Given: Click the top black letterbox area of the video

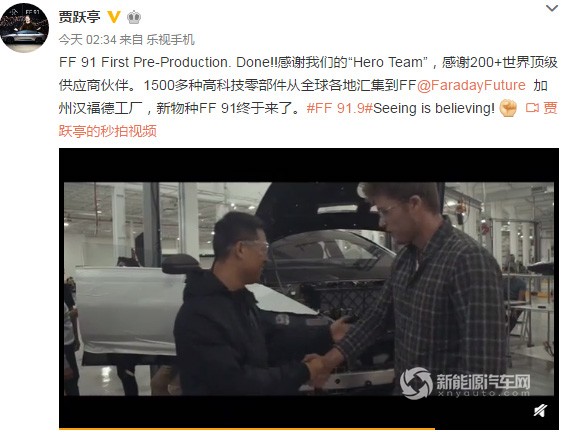Looking at the screenshot, I should click(309, 165).
